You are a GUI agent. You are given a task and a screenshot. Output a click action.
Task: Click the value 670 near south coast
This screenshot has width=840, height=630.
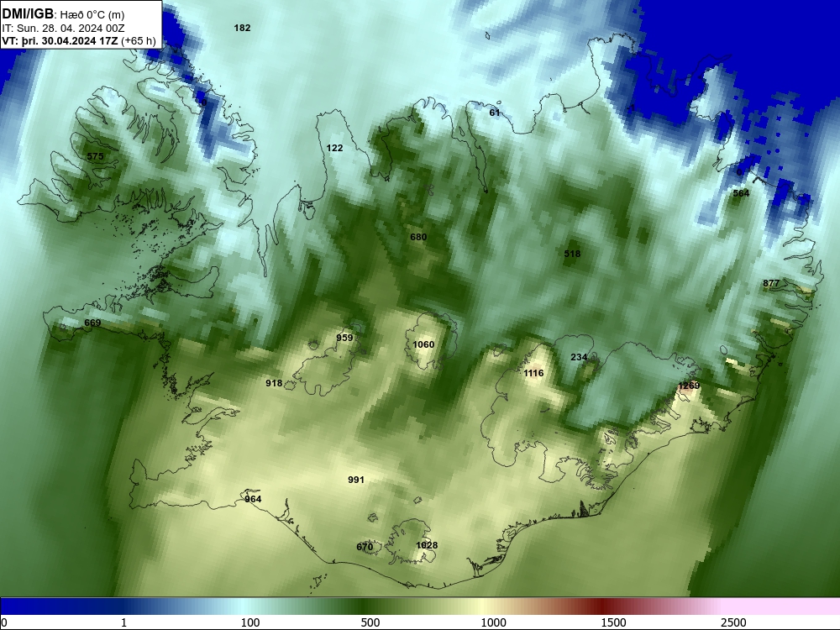tap(365, 547)
